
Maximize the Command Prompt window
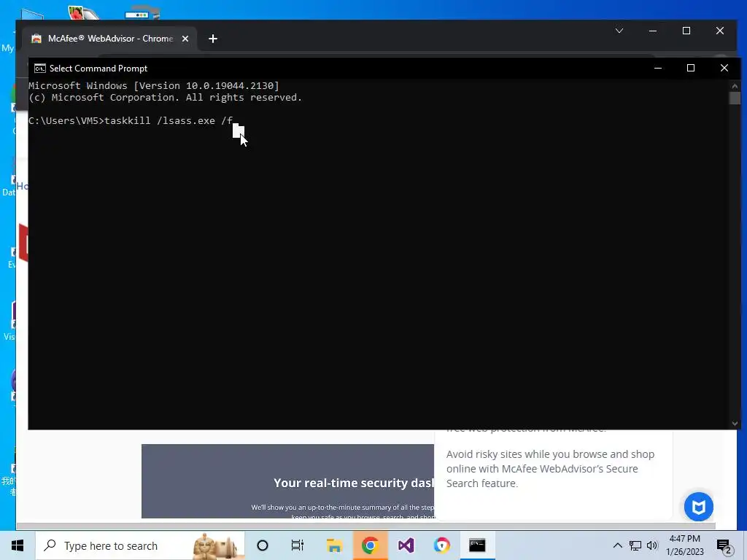[691, 68]
